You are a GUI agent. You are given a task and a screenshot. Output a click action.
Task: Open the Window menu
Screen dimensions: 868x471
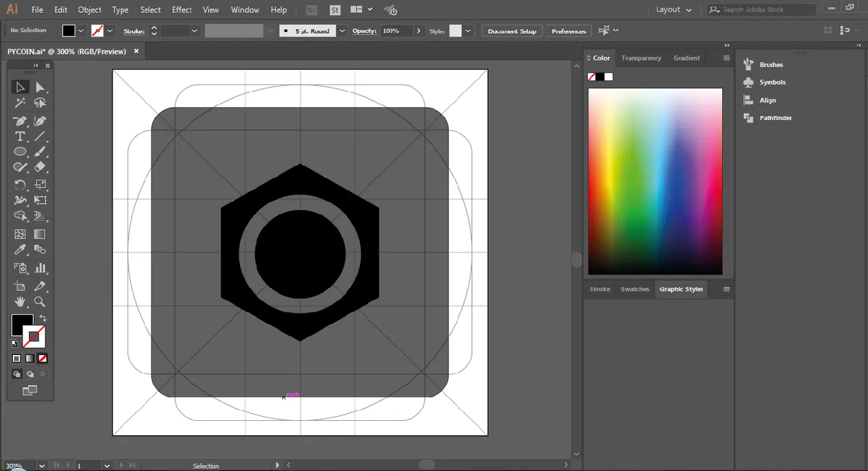(x=245, y=9)
